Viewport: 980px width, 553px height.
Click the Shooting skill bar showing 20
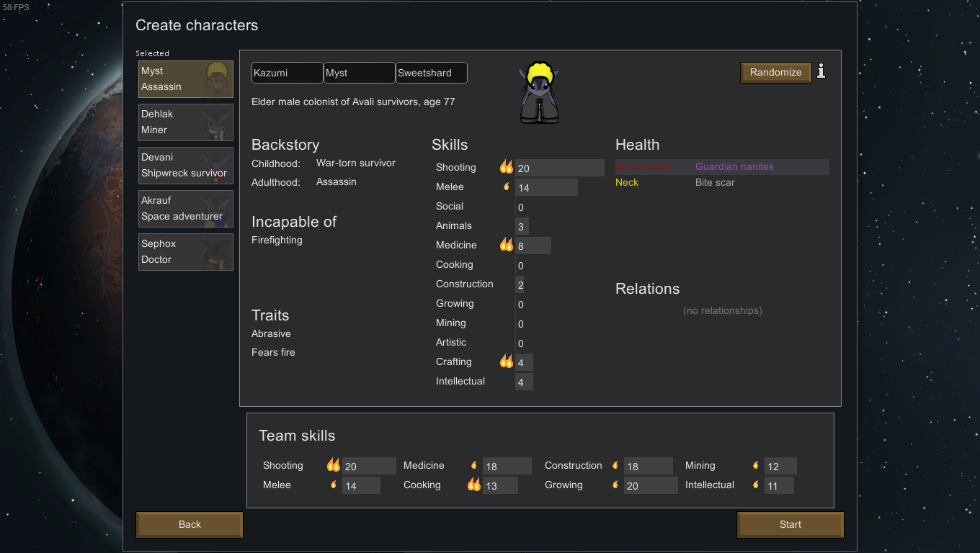560,168
